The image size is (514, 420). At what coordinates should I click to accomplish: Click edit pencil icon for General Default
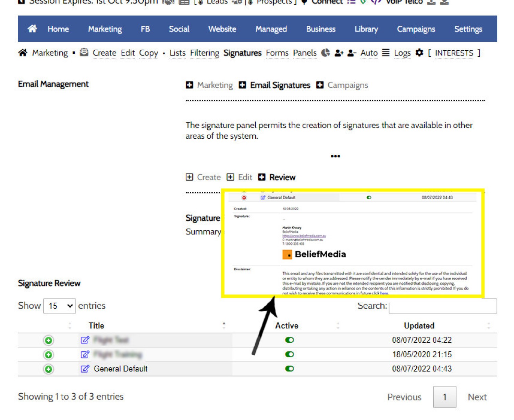click(85, 369)
